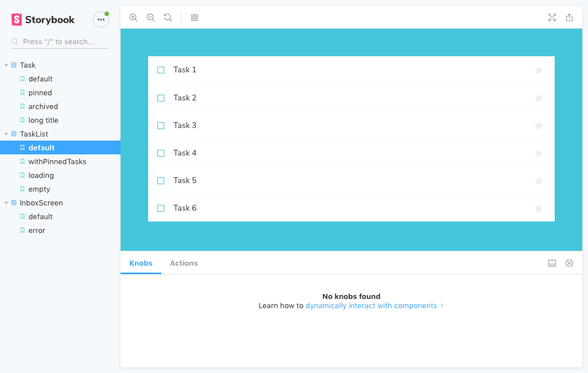Image resolution: width=588 pixels, height=373 pixels.
Task: Click the TaskList component label
Action: (34, 134)
